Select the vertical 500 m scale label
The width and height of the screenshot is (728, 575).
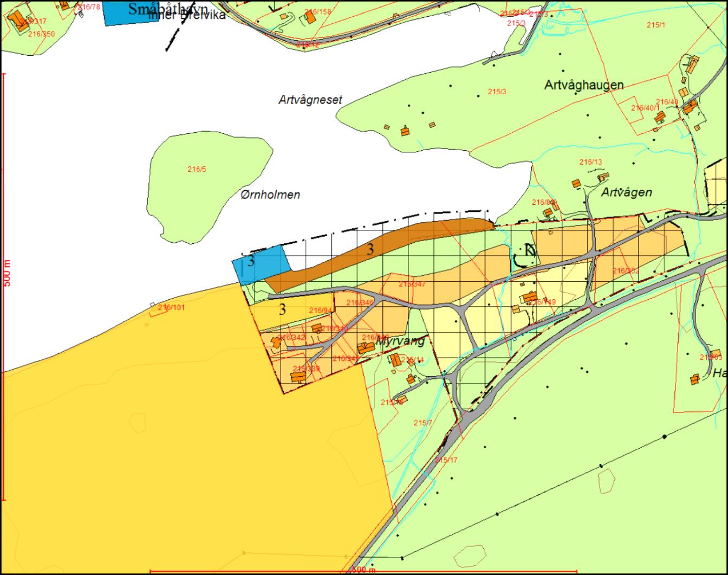click(8, 273)
